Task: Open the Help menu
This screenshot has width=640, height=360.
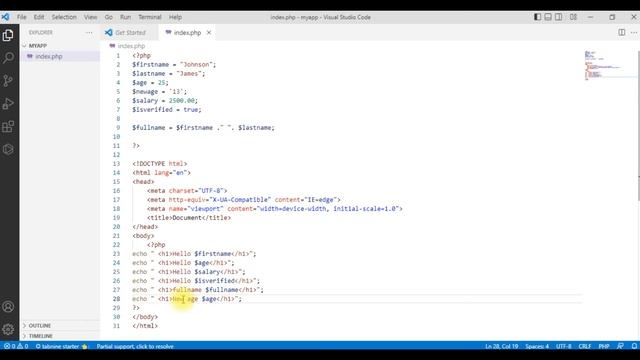Action: [x=176, y=17]
